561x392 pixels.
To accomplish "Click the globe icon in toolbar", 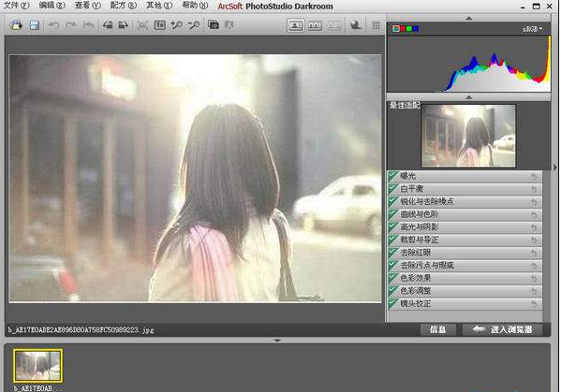I will point(356,25).
